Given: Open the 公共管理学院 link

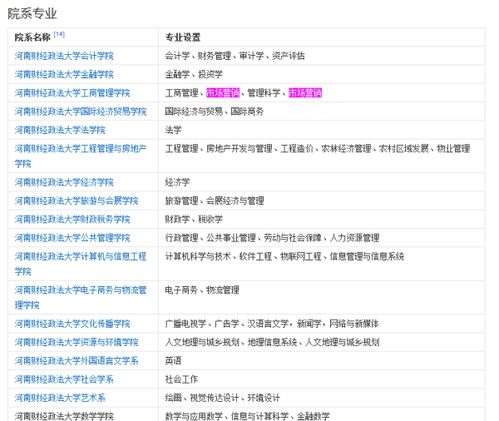Looking at the screenshot, I should point(72,238).
